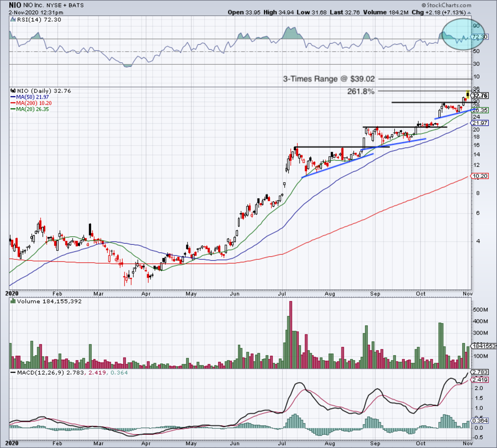Screen dimensions: 497x448
Task: Click the NIO ticker symbol title
Action: click(x=15, y=5)
